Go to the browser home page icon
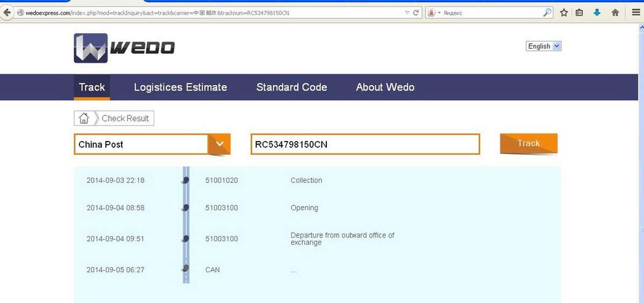This screenshot has height=303, width=644. pos(615,13)
